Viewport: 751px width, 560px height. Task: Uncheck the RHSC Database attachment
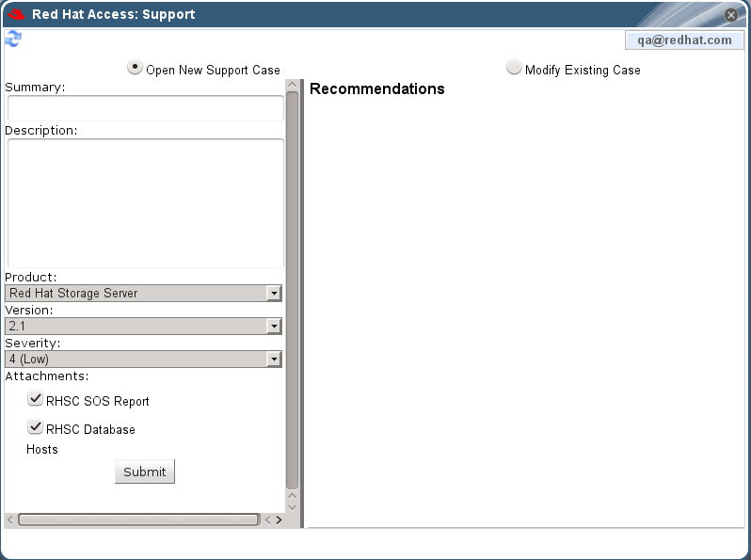click(x=36, y=427)
